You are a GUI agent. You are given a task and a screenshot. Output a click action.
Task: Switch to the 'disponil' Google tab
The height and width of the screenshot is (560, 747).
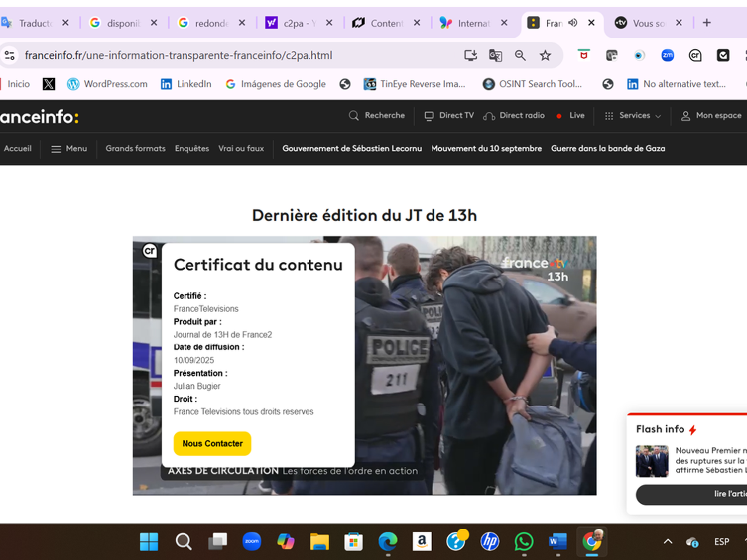(x=123, y=23)
